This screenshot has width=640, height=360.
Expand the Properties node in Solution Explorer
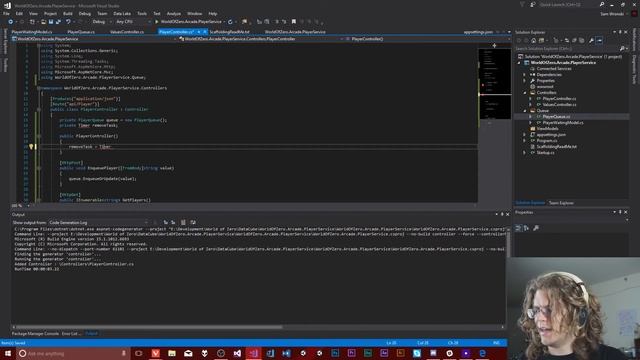(525, 81)
